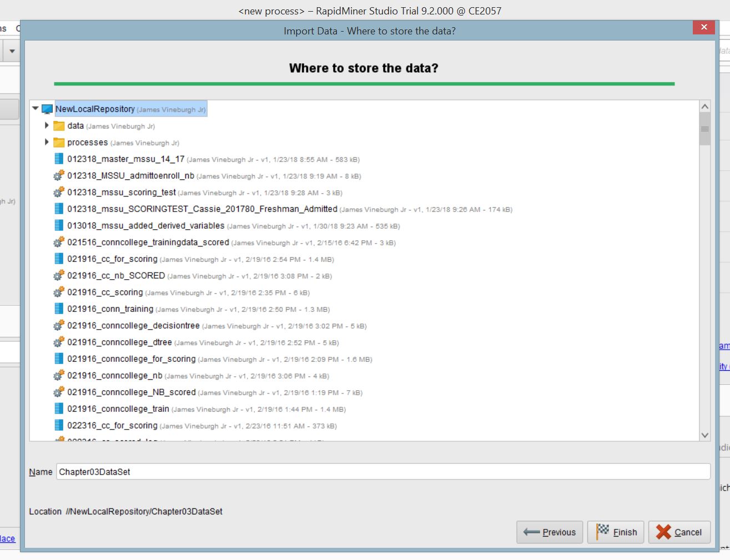Select the 022316_cc_for_scoring data set icon

tap(59, 426)
